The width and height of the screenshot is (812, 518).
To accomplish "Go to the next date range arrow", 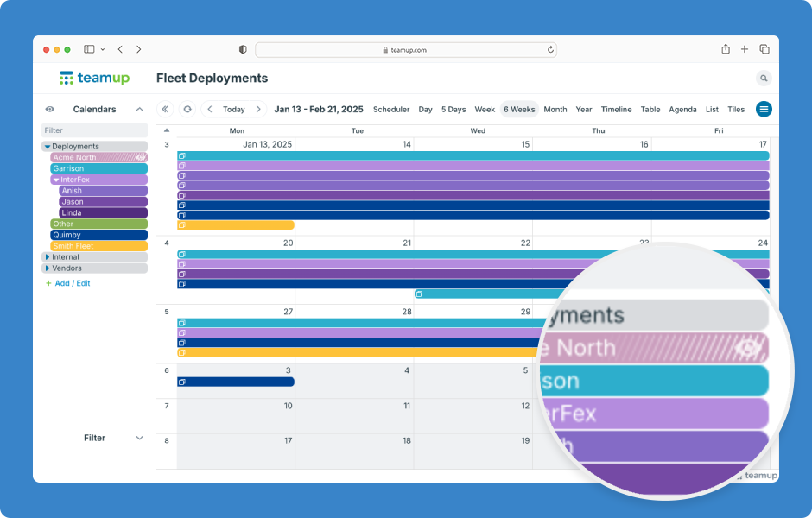I will point(258,109).
